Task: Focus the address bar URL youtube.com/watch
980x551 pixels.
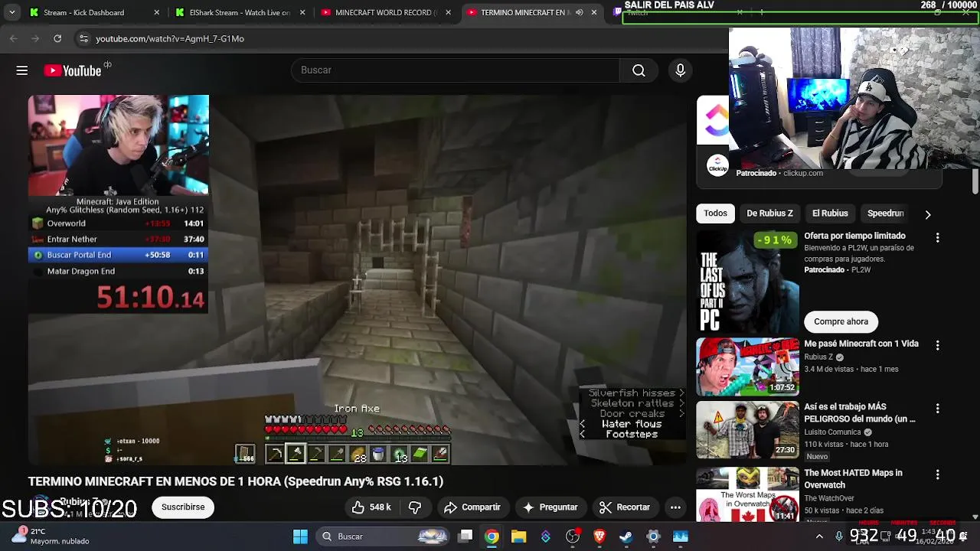Action: coord(170,38)
